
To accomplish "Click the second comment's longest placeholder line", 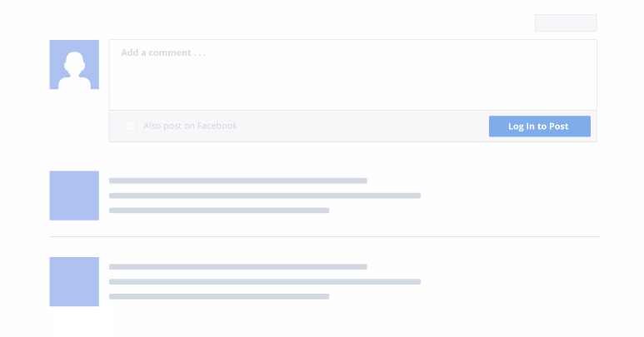I will (x=265, y=281).
